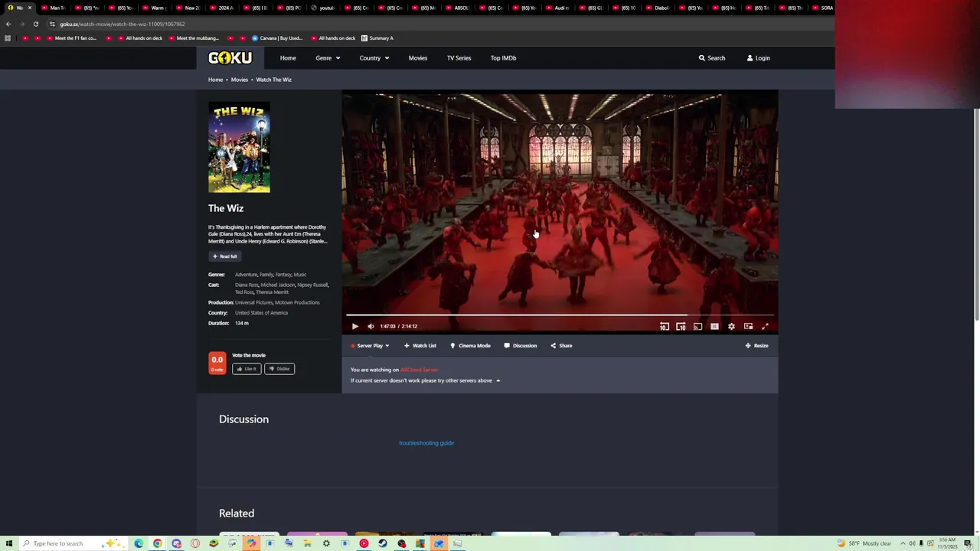Open the Genre dropdown menu
The width and height of the screenshot is (980, 551).
coord(328,58)
